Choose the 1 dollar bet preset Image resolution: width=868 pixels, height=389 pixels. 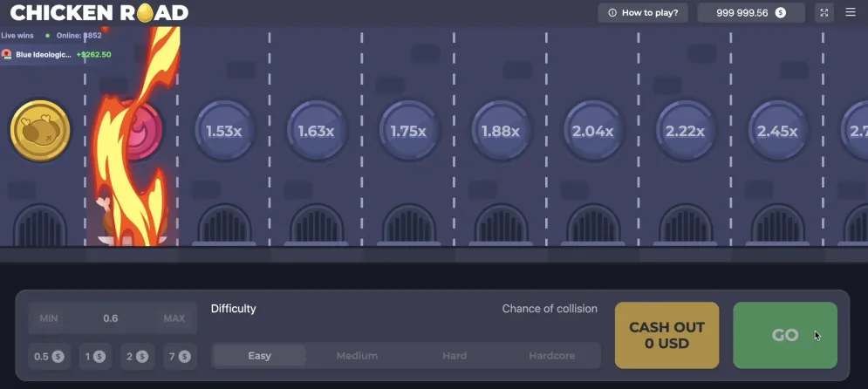tap(95, 357)
